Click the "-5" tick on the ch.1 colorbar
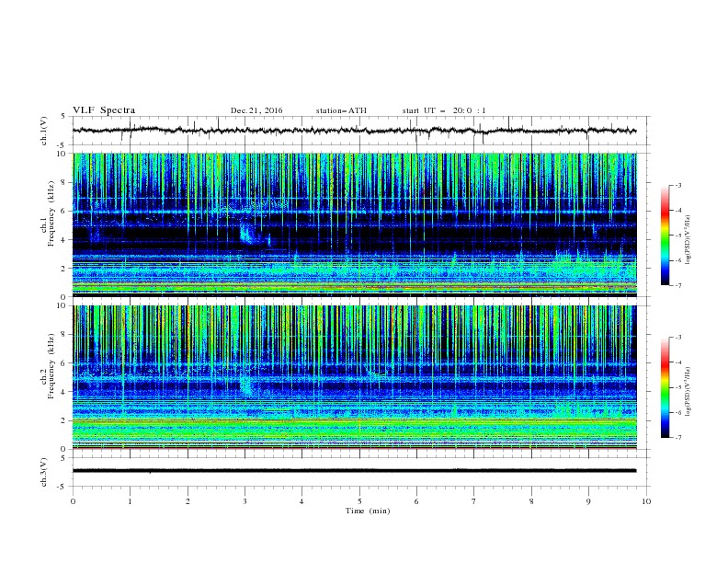 click(x=677, y=236)
